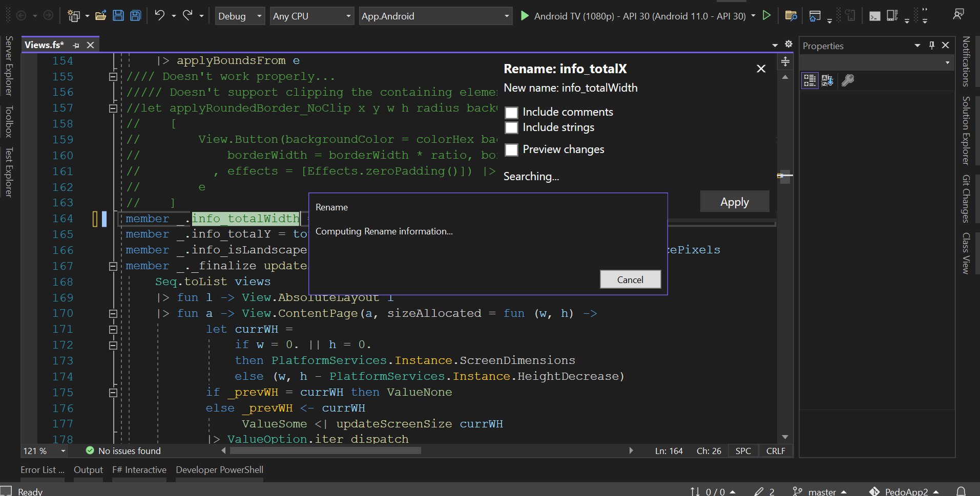The width and height of the screenshot is (980, 496).
Task: Sort properties alphabetically
Action: 827,80
